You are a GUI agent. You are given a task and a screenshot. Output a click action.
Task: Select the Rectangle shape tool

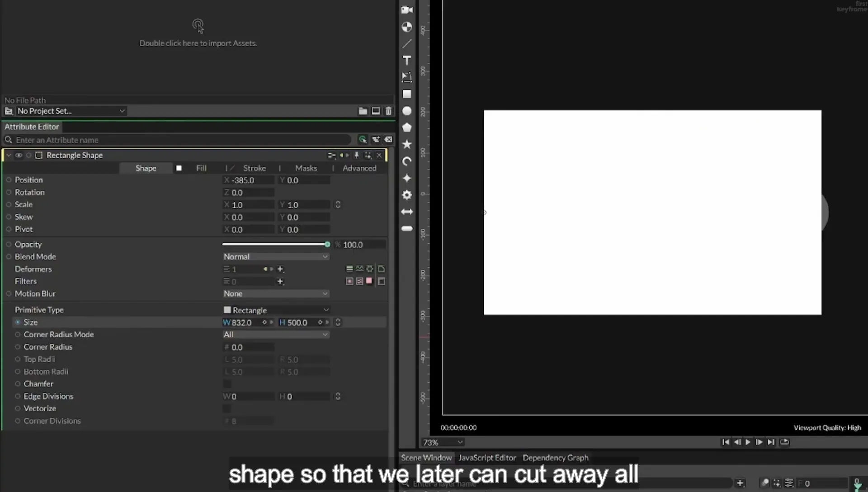407,94
